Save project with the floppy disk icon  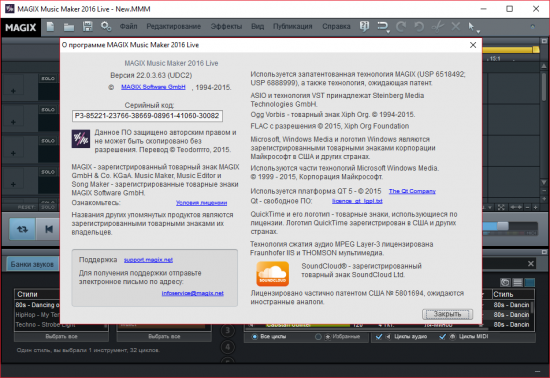(87, 27)
